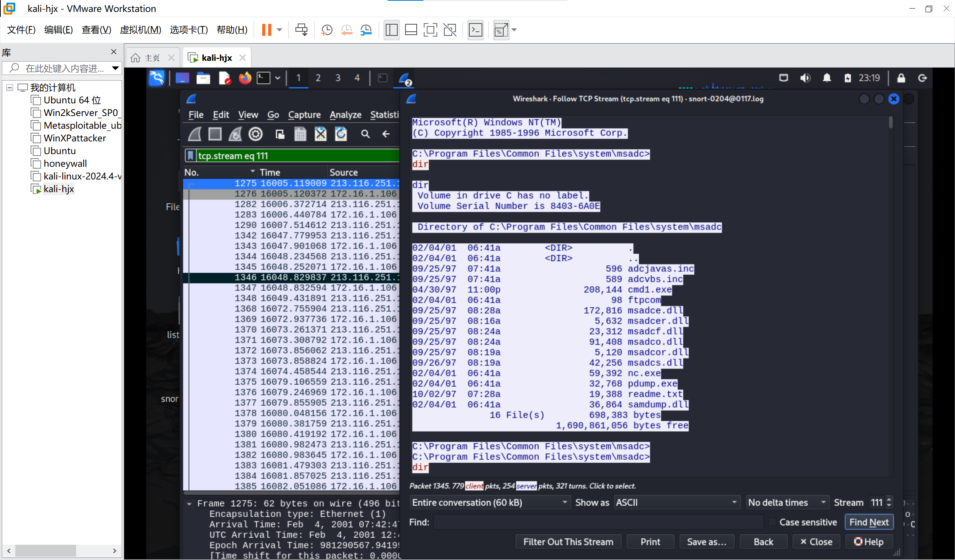Launch Firefox from the Kali panel
Image resolution: width=955 pixels, height=560 pixels.
tap(245, 78)
